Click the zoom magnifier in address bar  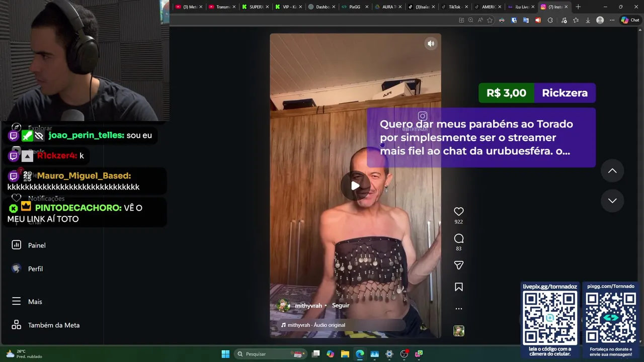tap(470, 20)
